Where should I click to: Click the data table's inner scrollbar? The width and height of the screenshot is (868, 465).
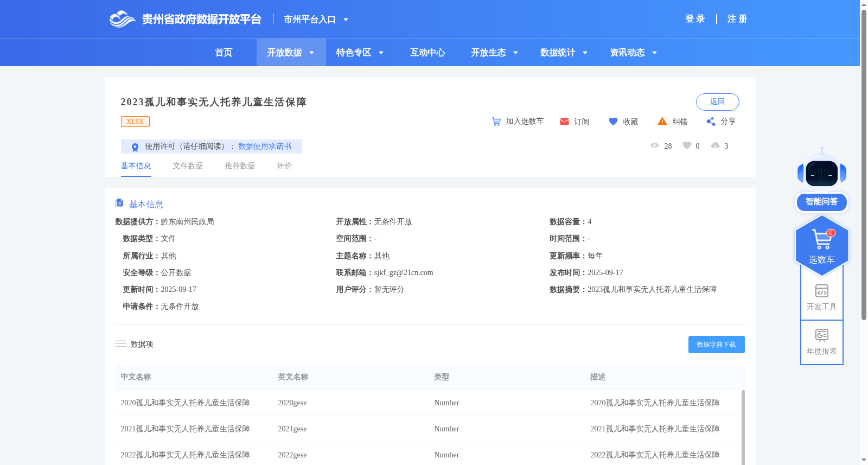click(x=743, y=427)
